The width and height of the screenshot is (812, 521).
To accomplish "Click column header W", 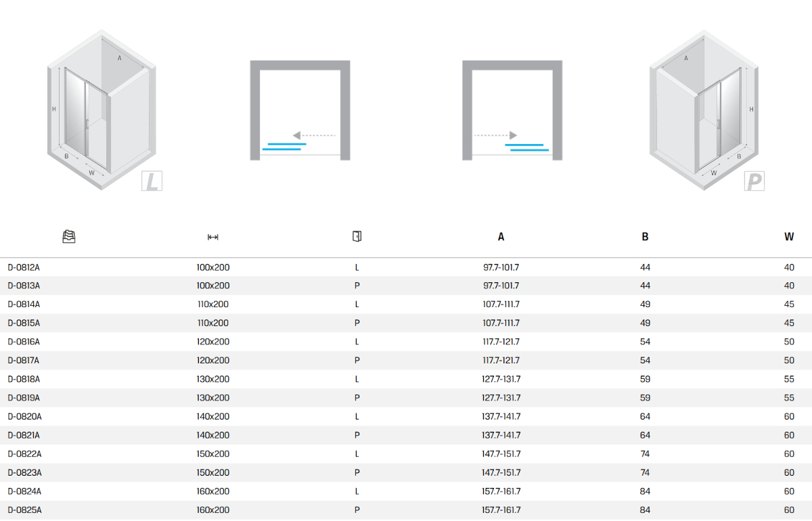I will [789, 237].
